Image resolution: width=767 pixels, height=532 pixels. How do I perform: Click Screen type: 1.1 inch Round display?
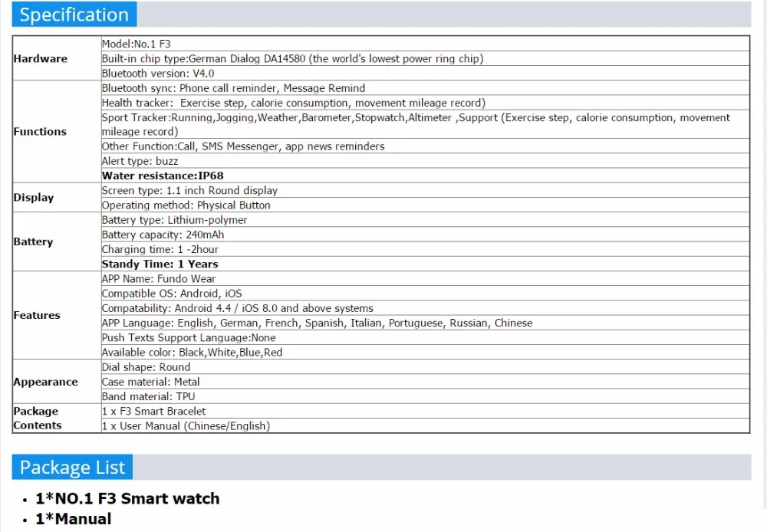426,190
